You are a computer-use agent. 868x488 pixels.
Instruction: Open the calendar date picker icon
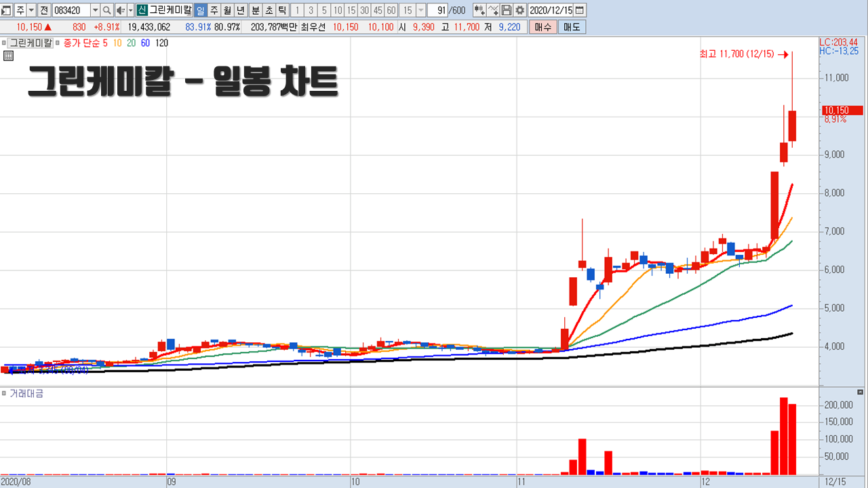click(x=580, y=10)
